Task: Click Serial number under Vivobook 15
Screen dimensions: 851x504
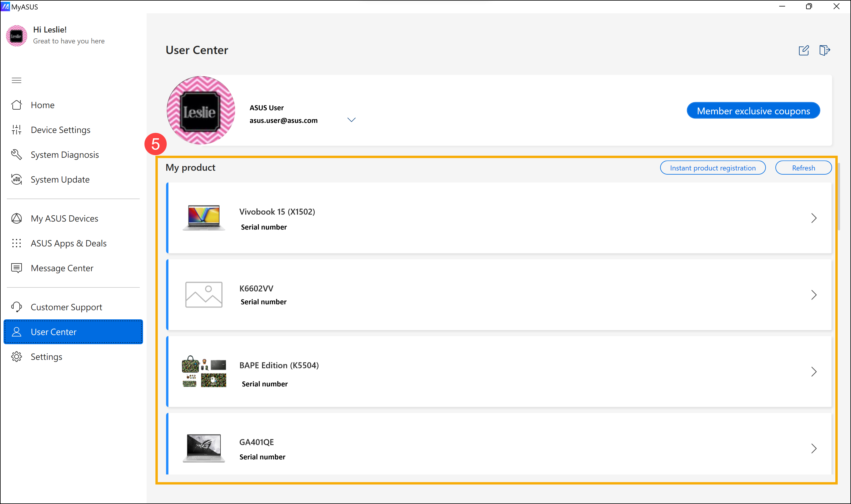Action: [264, 227]
